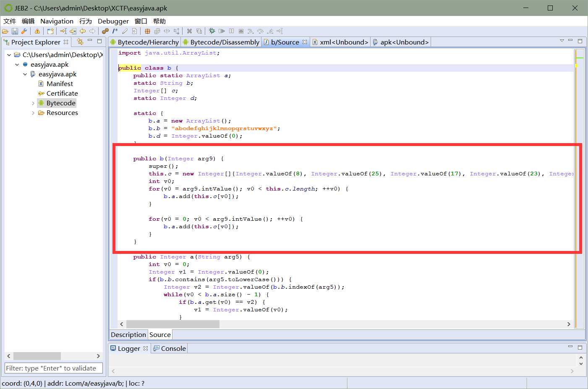Expand the Resources folder node
Screen dimensions: 588x389
(33, 113)
